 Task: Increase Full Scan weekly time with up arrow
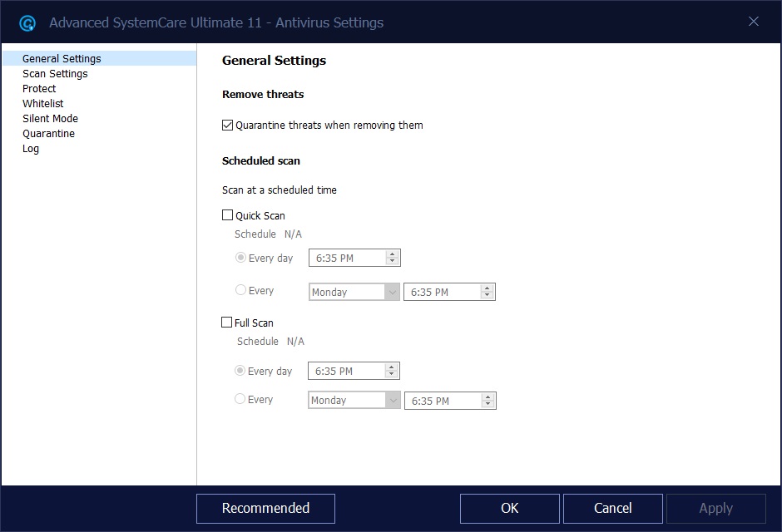coord(488,397)
